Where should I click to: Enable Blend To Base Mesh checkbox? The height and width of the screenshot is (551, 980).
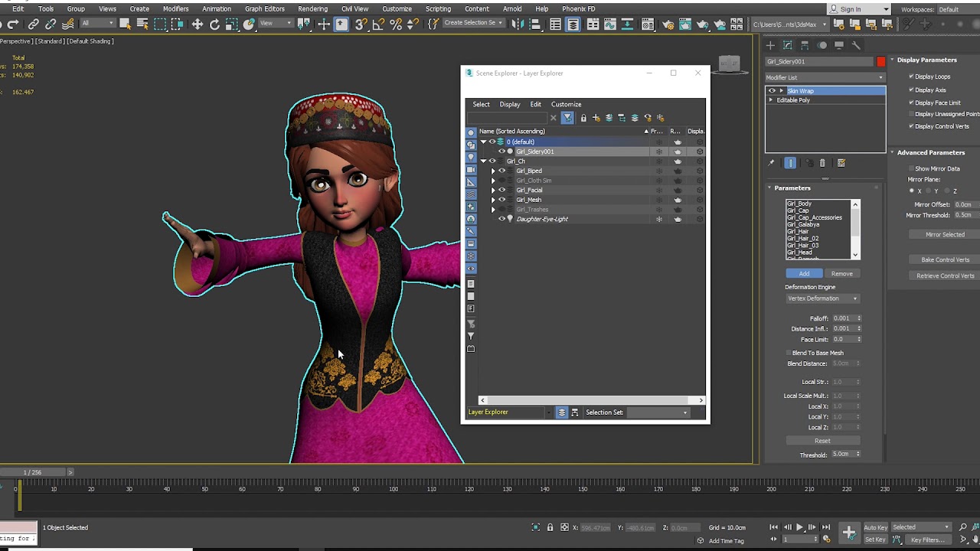tap(789, 353)
